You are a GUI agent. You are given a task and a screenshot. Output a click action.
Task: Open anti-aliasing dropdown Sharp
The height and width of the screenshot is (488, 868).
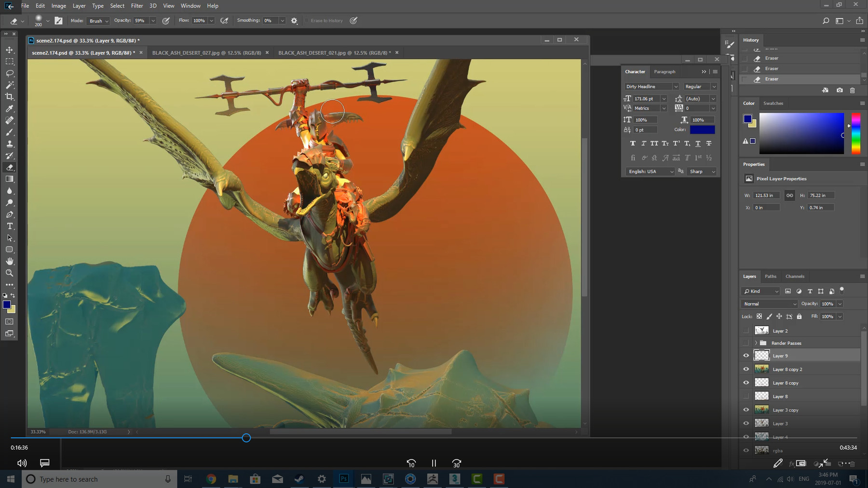[x=702, y=171]
